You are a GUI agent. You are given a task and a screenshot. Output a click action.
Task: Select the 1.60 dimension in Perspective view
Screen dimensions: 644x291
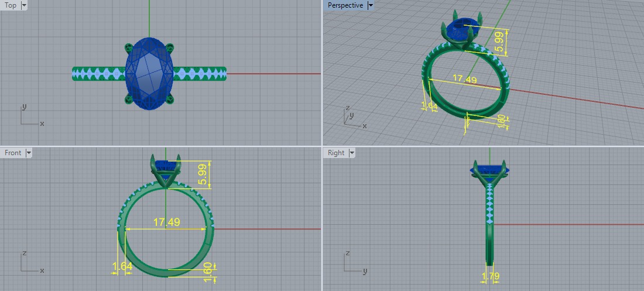[x=502, y=121]
